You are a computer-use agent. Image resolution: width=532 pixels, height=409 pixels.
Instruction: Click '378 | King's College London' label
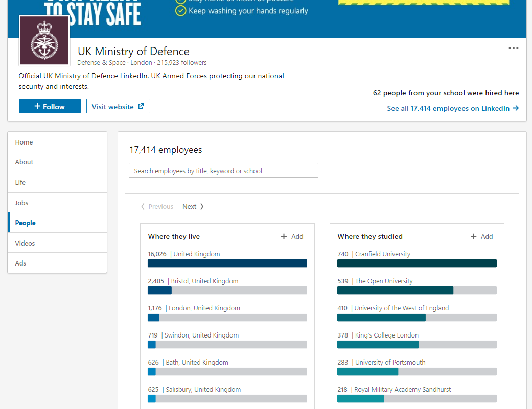pos(378,335)
